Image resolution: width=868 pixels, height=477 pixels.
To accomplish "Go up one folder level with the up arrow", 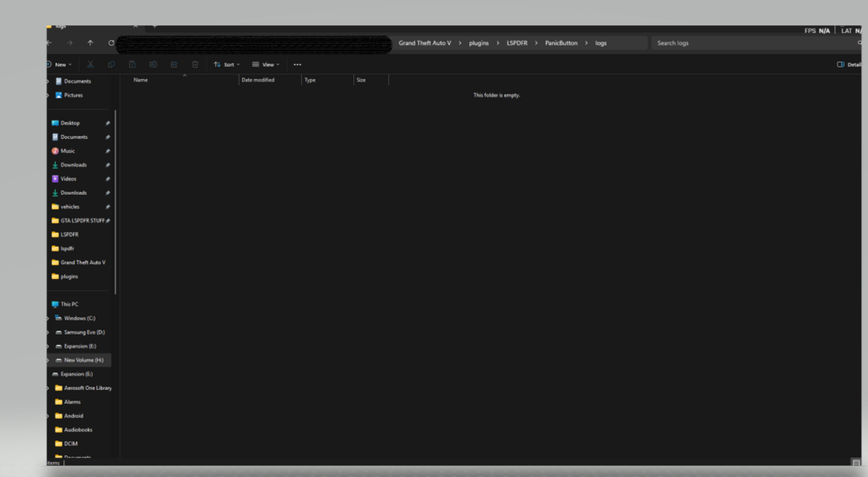I will coord(90,43).
